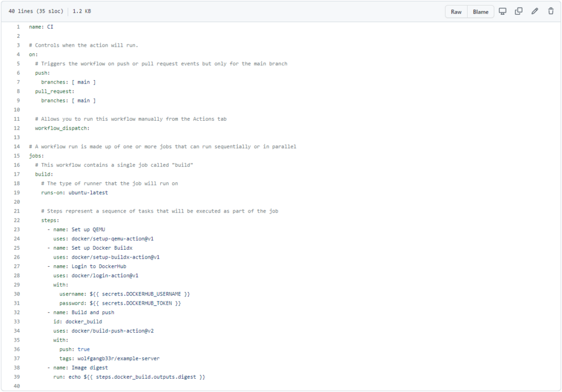Open file in GitHub Desktop icon
The image size is (562, 392).
(x=503, y=12)
